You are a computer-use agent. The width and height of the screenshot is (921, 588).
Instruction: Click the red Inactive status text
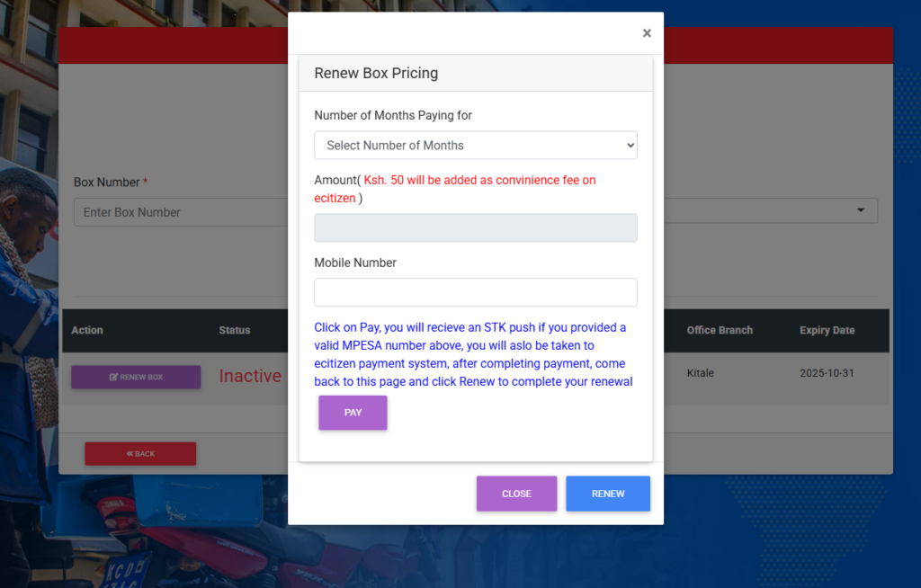point(250,376)
